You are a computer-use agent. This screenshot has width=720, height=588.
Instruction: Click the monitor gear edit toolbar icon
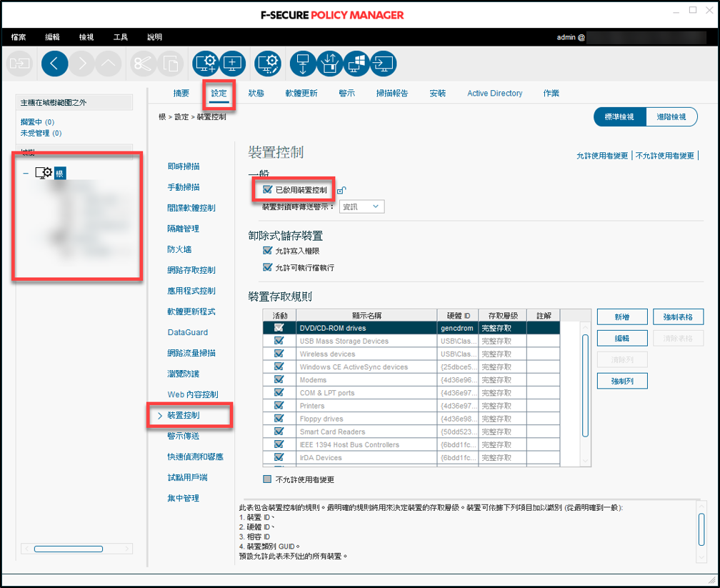coord(269,64)
